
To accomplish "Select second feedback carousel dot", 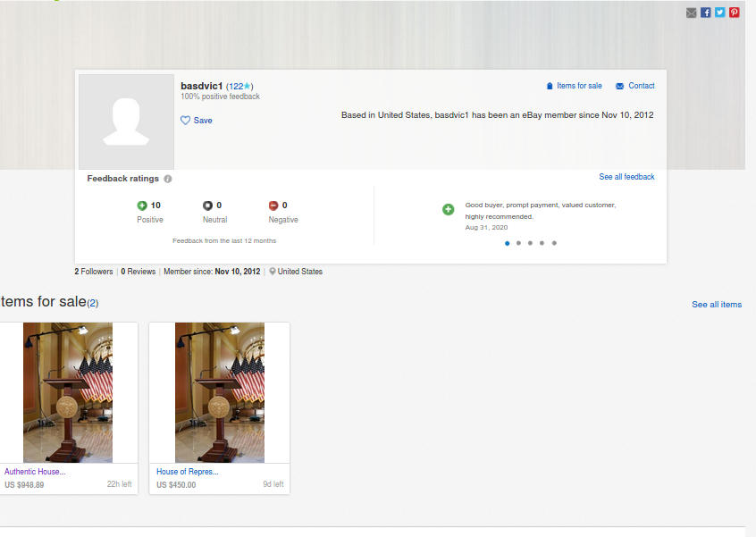I will (519, 243).
